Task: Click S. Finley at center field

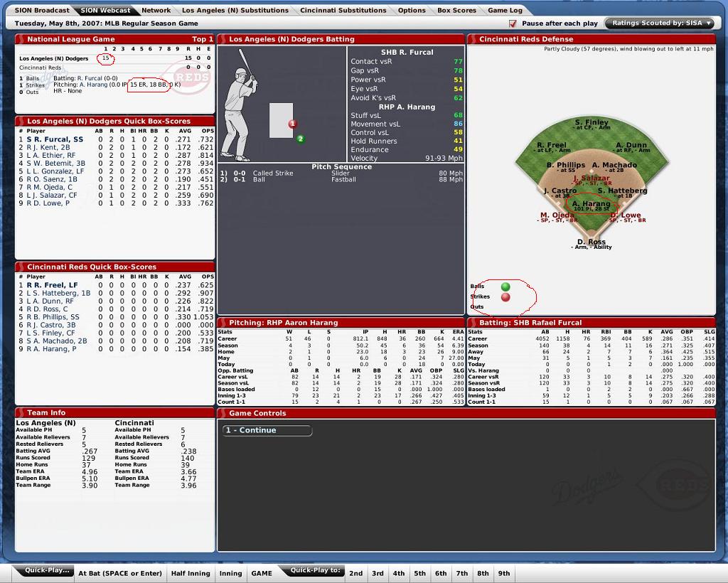Action: (x=591, y=122)
